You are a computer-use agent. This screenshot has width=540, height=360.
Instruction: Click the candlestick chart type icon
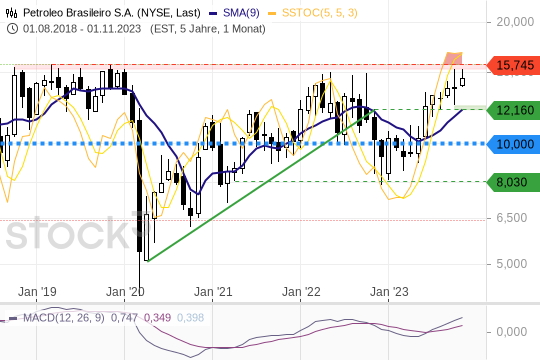click(11, 13)
